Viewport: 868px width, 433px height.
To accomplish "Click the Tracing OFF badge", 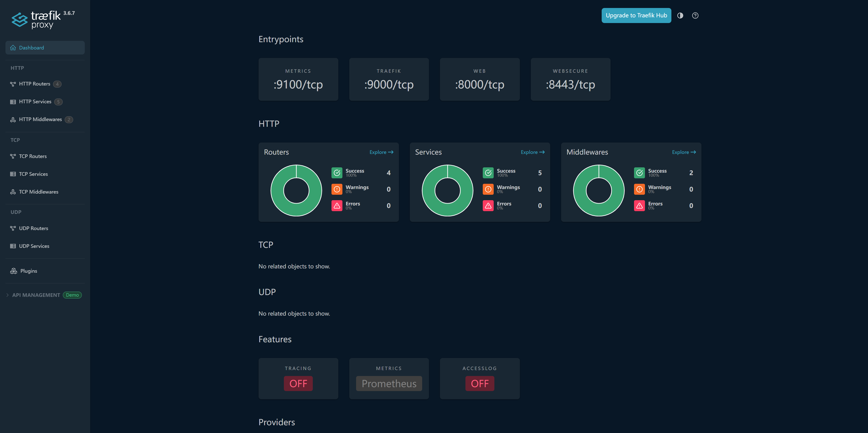I will [298, 384].
